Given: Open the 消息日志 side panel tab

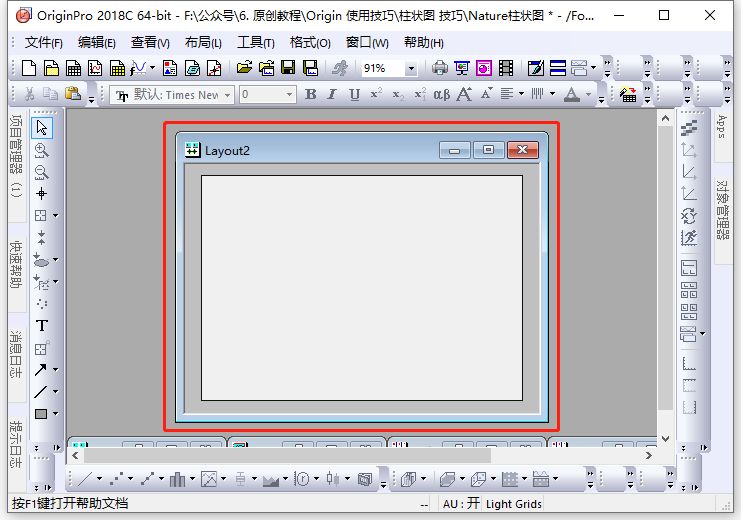Looking at the screenshot, I should coord(17,354).
